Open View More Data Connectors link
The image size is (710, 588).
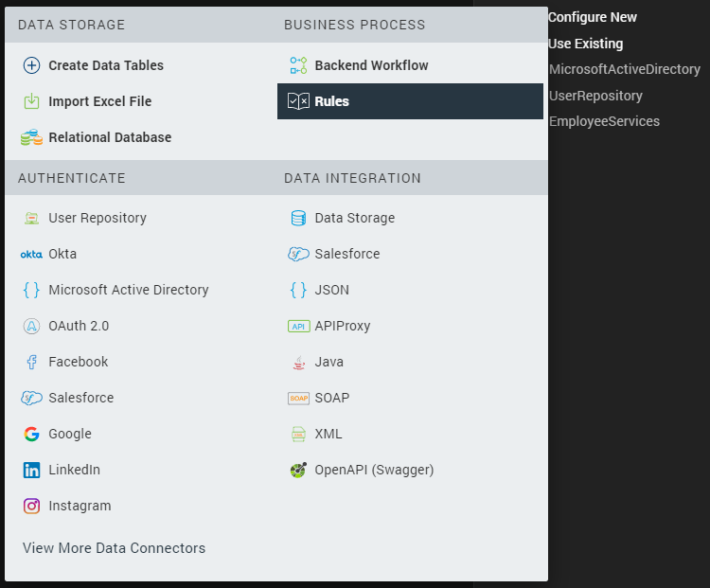[x=114, y=548]
